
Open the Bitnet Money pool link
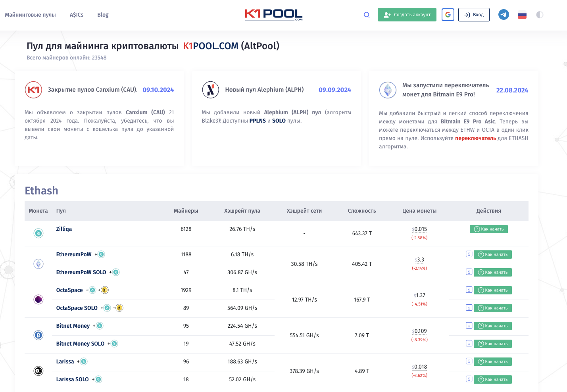coord(73,326)
